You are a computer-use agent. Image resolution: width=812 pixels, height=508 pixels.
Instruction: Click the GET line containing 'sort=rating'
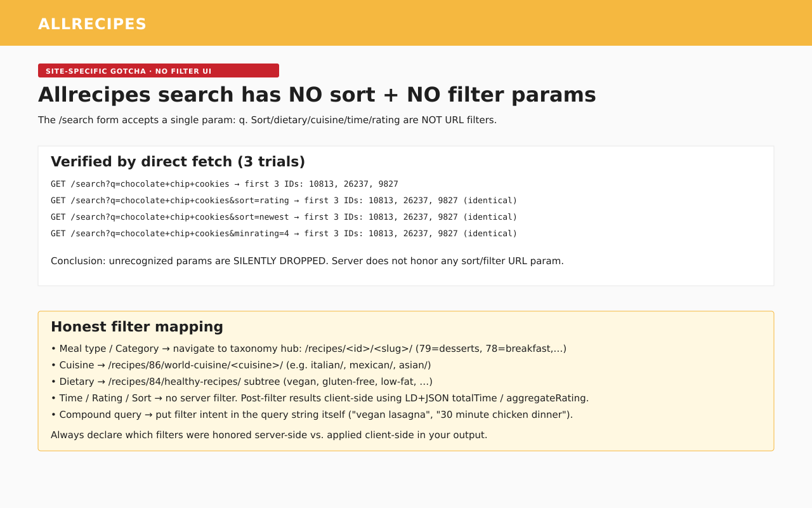coord(284,201)
